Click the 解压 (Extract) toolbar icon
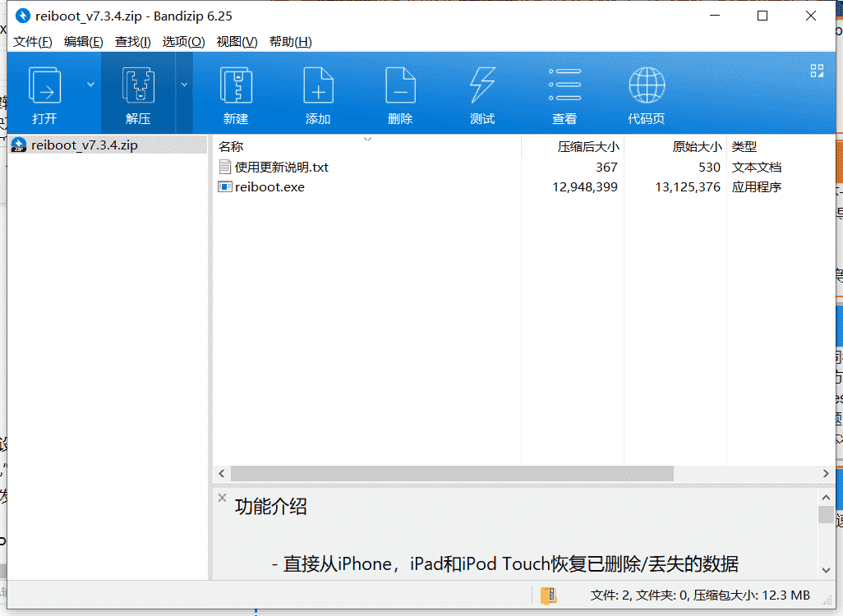 (x=138, y=85)
